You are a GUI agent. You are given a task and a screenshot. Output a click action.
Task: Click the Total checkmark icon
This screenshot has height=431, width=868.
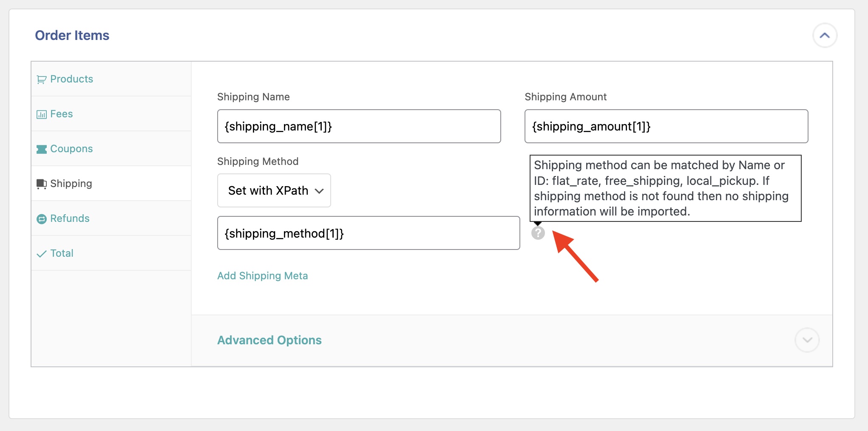41,254
